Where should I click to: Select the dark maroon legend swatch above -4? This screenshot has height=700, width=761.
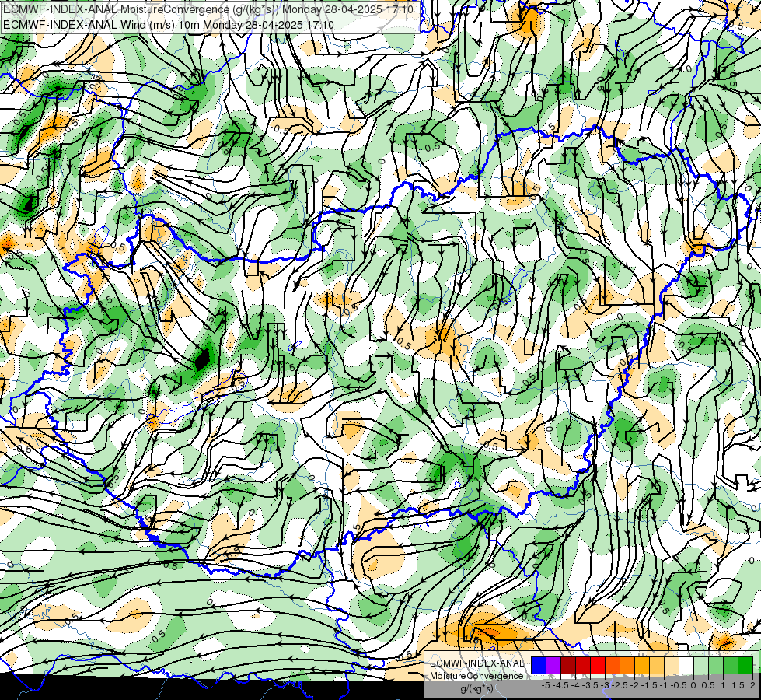click(568, 666)
